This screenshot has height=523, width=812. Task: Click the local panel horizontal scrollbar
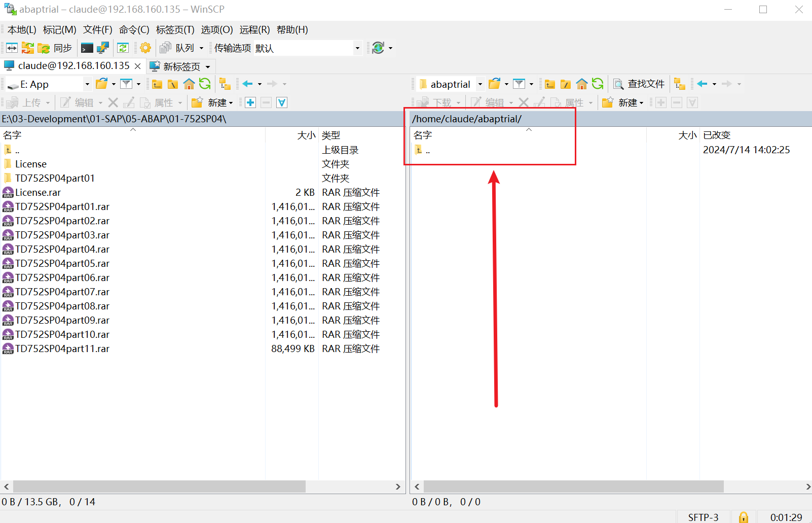[159, 487]
